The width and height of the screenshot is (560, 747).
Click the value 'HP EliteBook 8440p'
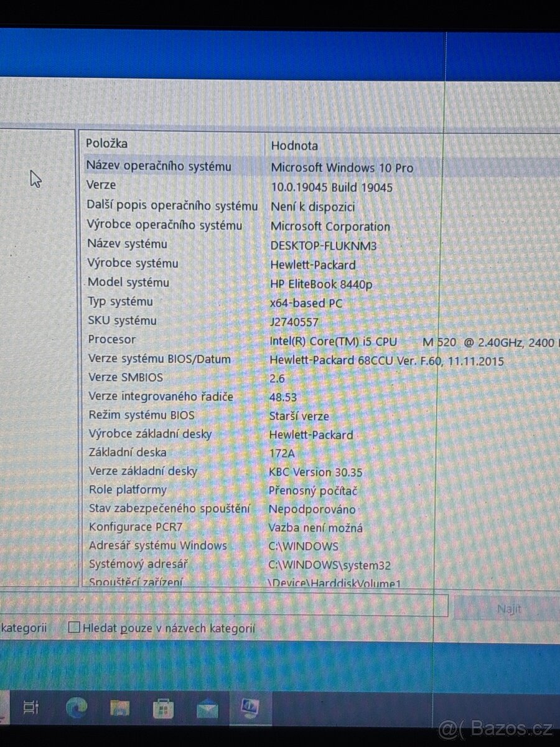[321, 284]
